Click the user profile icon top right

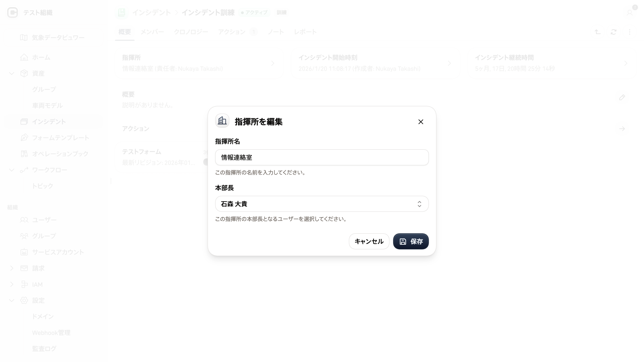point(629,13)
